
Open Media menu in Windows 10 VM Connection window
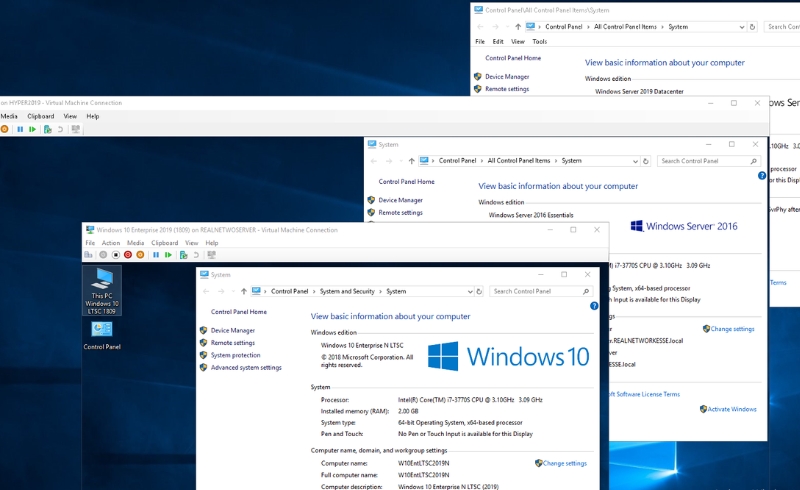[135, 243]
